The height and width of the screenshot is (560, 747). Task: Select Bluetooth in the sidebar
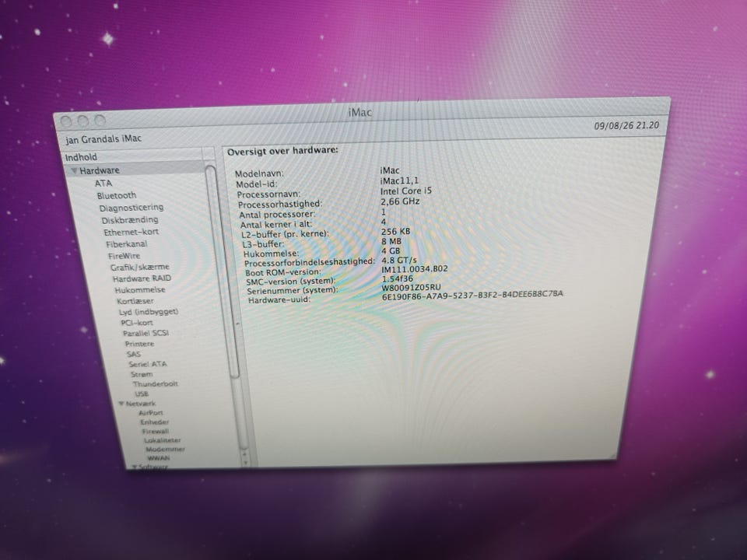click(x=117, y=196)
